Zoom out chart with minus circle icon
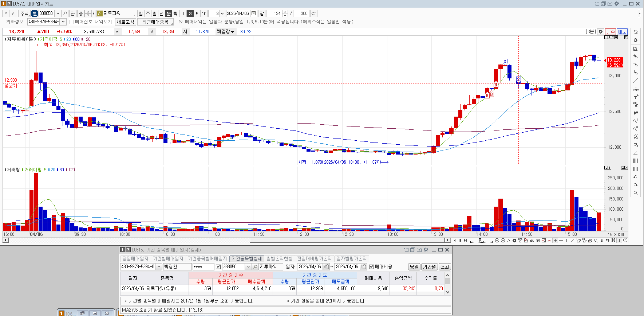The height and width of the screenshot is (316, 644). click(497, 241)
